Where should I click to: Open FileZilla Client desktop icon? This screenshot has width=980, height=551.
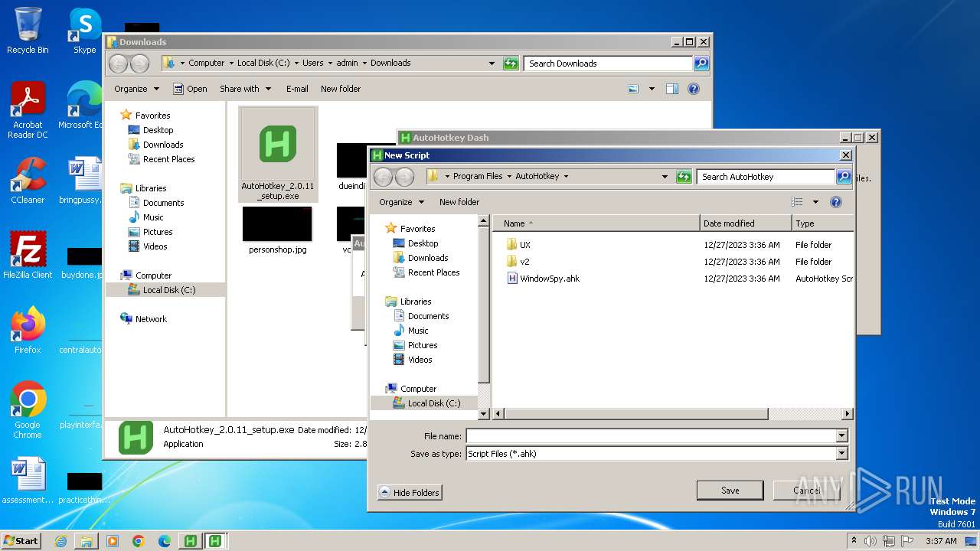pos(28,255)
